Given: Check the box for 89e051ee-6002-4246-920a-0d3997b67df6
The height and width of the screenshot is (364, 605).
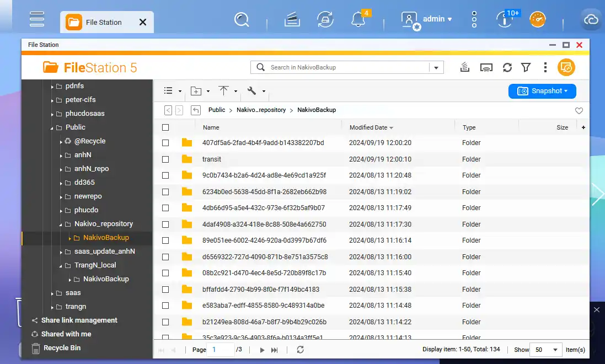Looking at the screenshot, I should pos(165,240).
